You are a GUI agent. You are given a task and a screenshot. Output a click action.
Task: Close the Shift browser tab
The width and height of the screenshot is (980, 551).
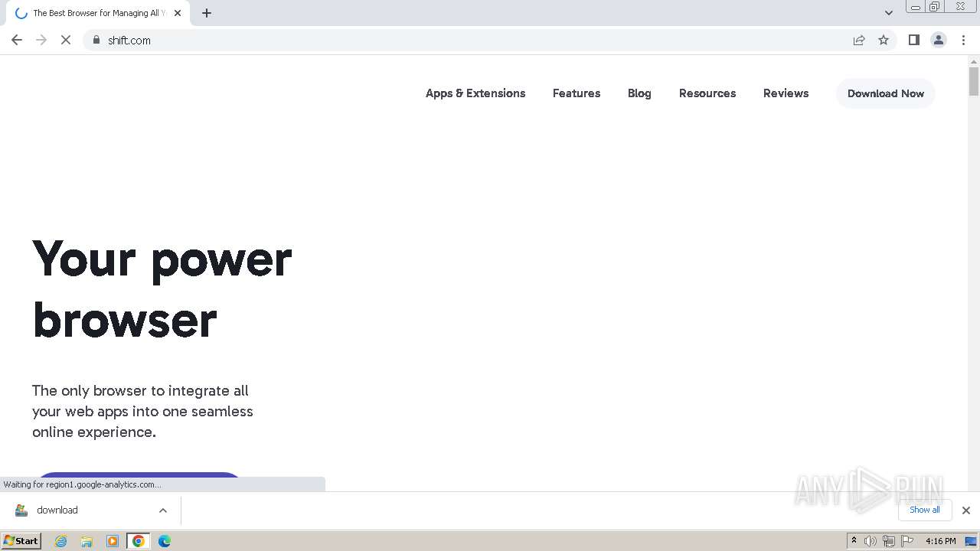[x=178, y=13]
